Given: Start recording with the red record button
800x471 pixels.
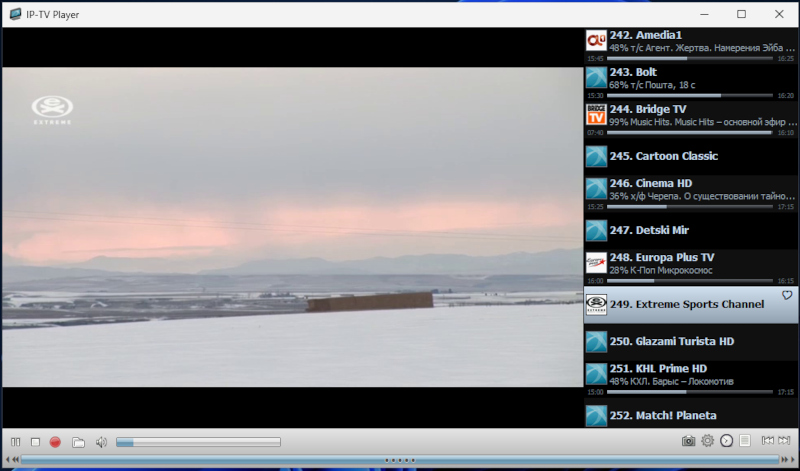Looking at the screenshot, I should pos(55,441).
